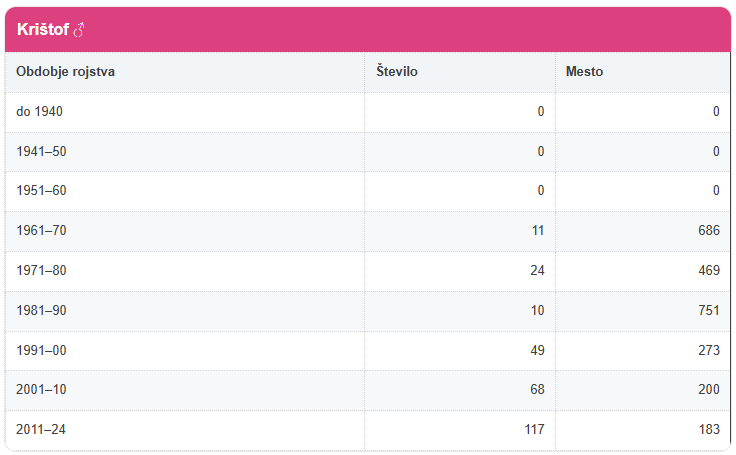The height and width of the screenshot is (455, 736).
Task: Select the Mesto column header
Action: 584,72
